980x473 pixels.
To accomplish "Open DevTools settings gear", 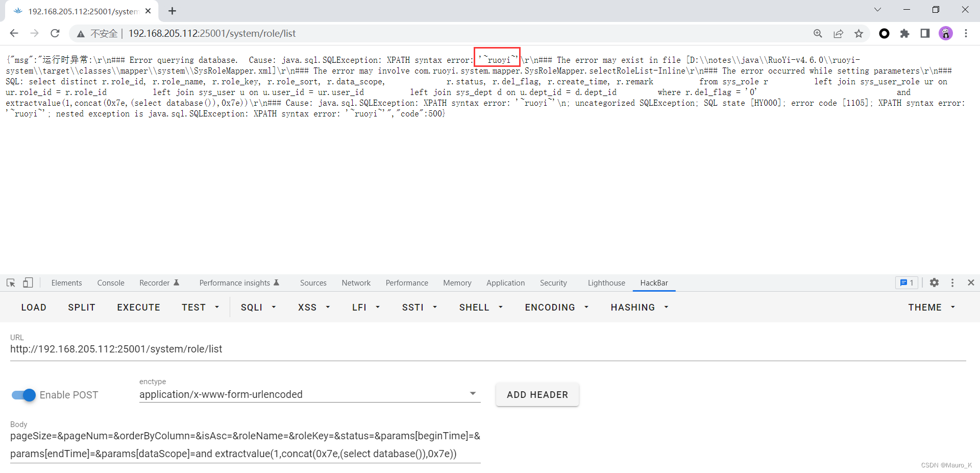I will pos(934,282).
